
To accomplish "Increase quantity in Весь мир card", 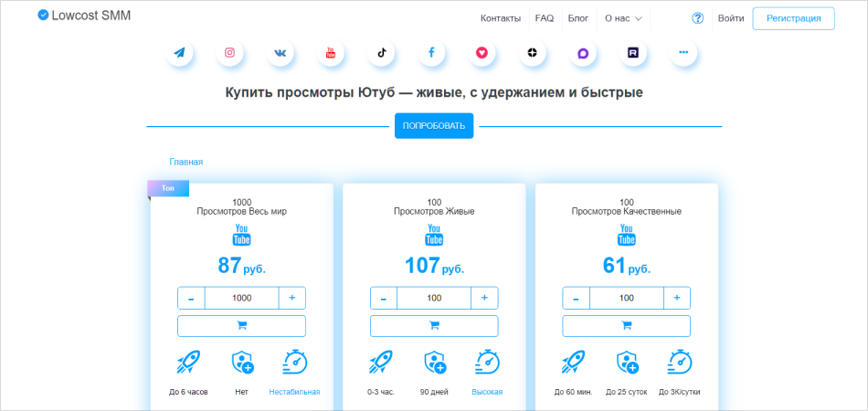I will coord(292,298).
